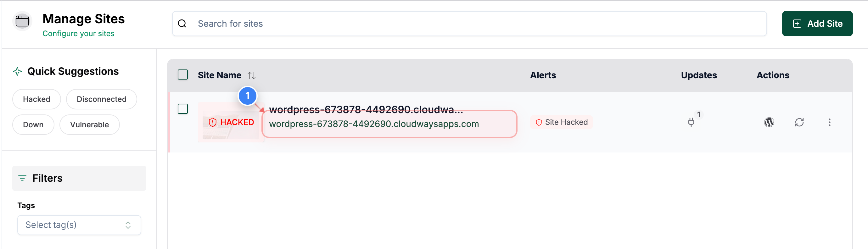Click the Filters section header

click(79, 178)
